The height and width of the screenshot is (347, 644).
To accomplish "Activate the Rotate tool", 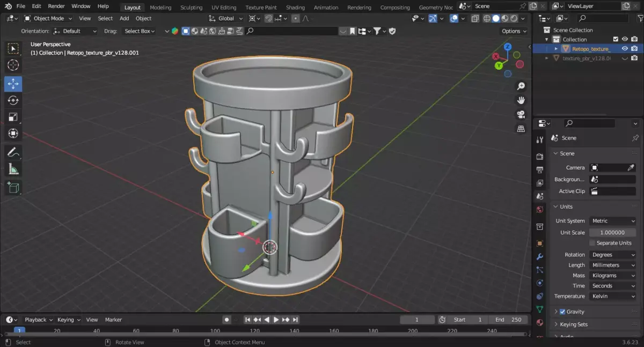I will pos(13,100).
